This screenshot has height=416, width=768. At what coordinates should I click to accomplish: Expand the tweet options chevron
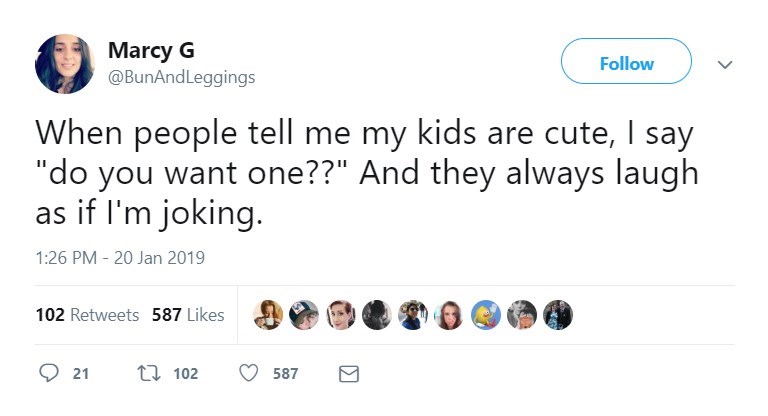tap(726, 62)
